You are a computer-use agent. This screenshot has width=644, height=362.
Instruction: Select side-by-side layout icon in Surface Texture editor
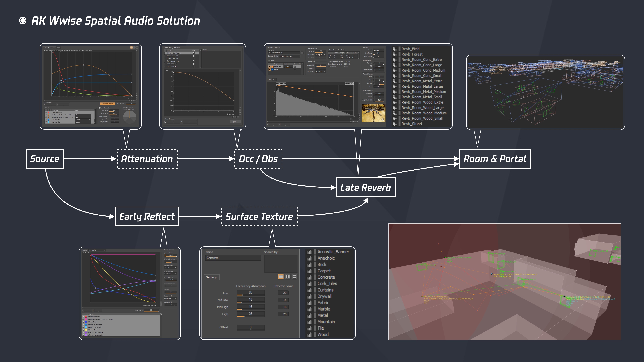[288, 276]
